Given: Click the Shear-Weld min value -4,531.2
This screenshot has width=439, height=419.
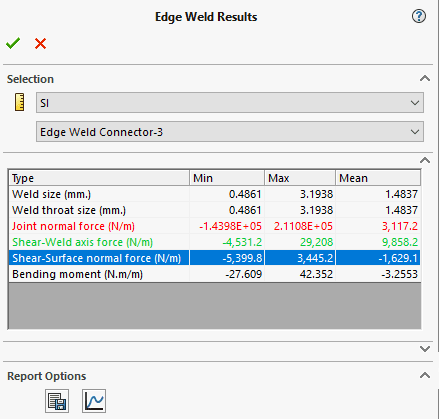Looking at the screenshot, I should (242, 242).
